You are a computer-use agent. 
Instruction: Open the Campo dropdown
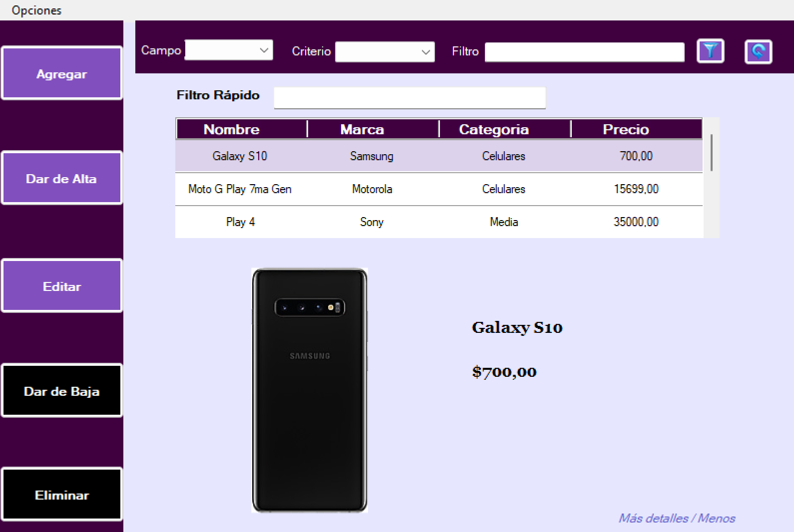[x=229, y=50]
